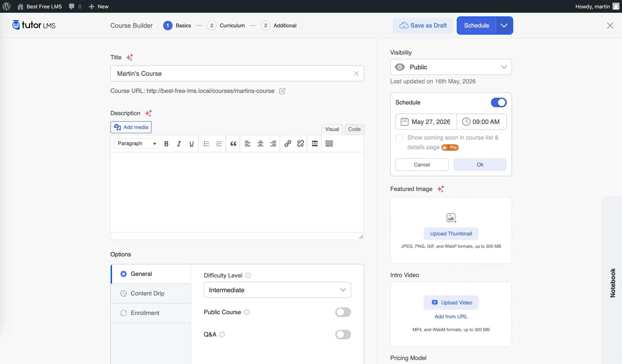Click New in admin bar
622x364 pixels.
click(98, 6)
